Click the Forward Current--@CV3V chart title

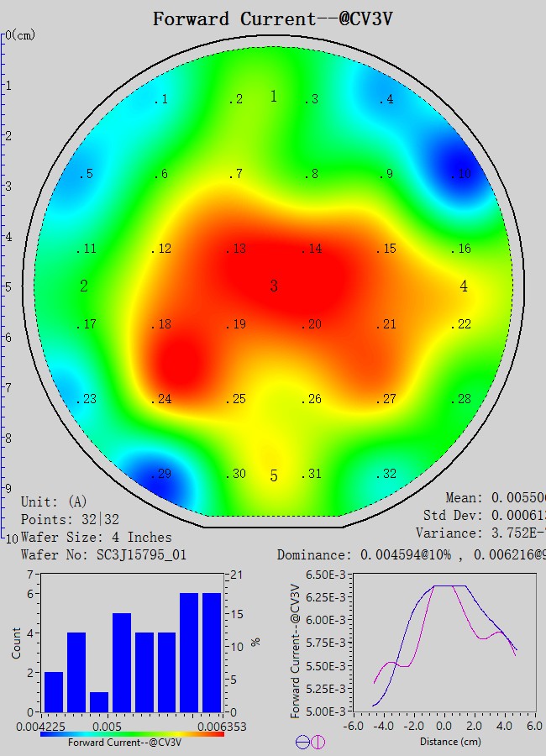click(x=273, y=18)
